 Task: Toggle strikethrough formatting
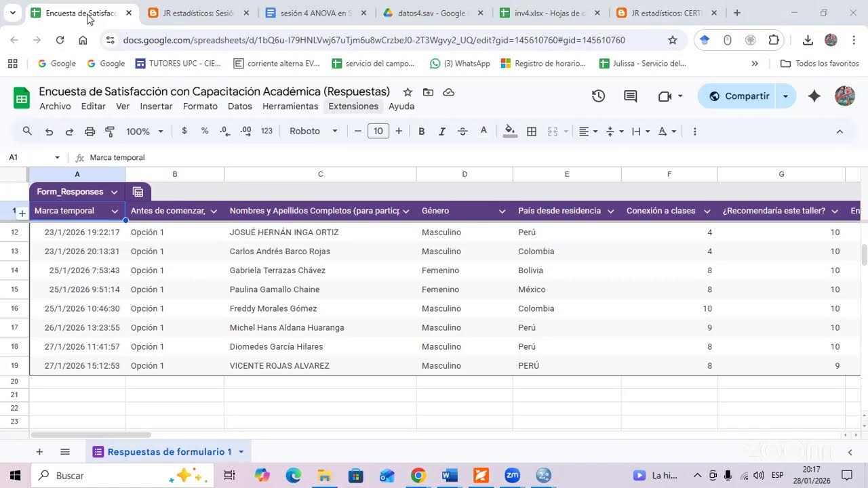click(462, 131)
